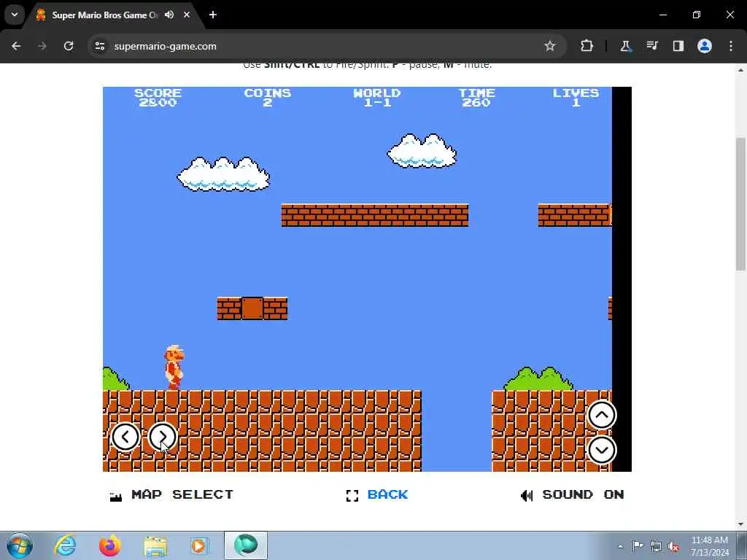
Task: Open Chrome's three-dot menu
Action: pos(731,46)
